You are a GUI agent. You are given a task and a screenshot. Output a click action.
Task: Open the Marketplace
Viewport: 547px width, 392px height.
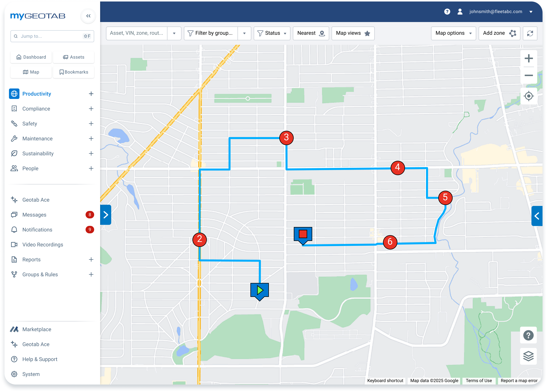(37, 329)
